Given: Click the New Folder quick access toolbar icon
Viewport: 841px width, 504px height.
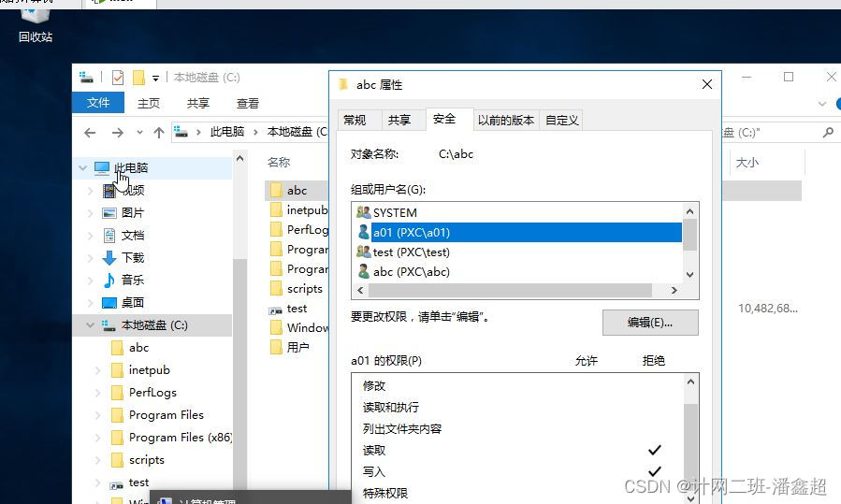Looking at the screenshot, I should pos(138,78).
